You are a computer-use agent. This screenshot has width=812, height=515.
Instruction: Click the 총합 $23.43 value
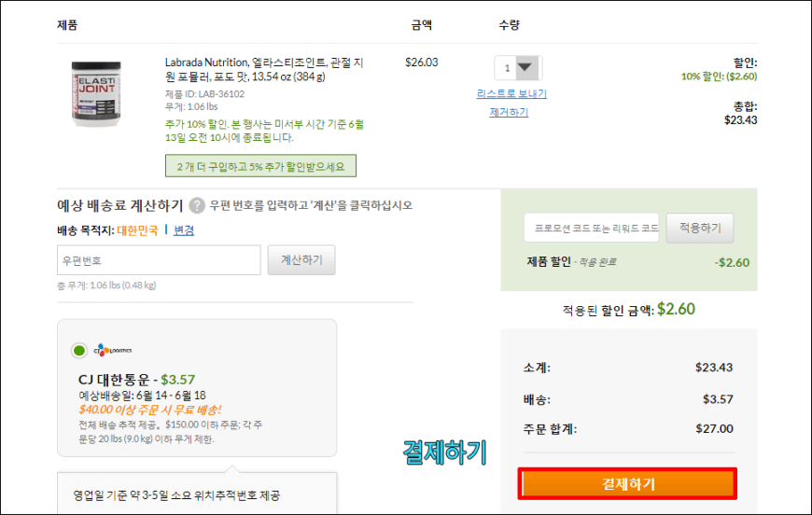740,120
